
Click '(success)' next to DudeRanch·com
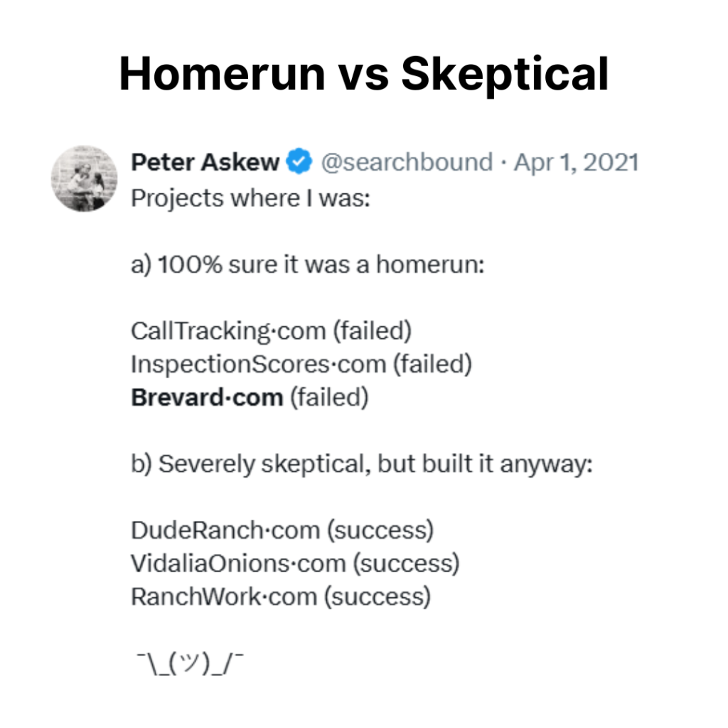point(381,530)
